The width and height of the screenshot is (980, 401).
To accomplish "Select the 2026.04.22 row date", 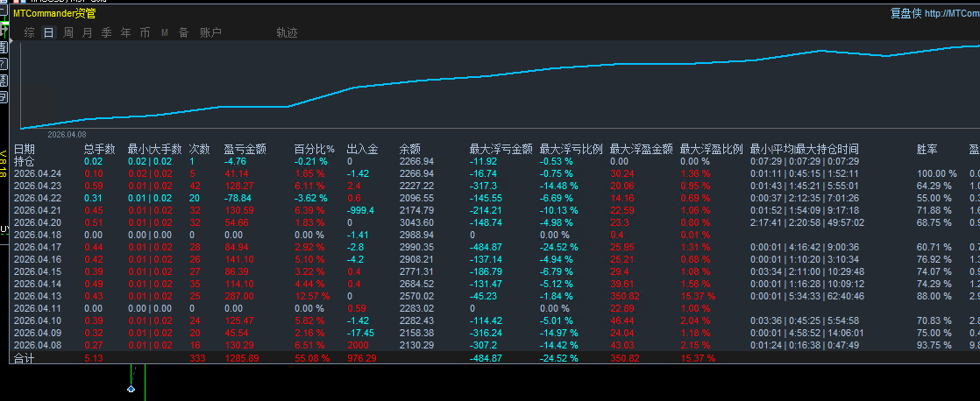I will click(37, 198).
